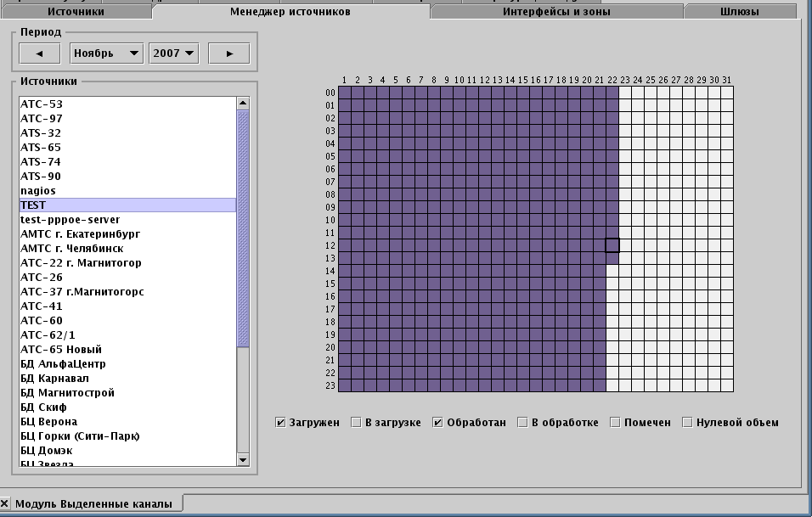Switch to the Шлюзы tab
The height and width of the screenshot is (517, 812).
pyautogui.click(x=739, y=12)
